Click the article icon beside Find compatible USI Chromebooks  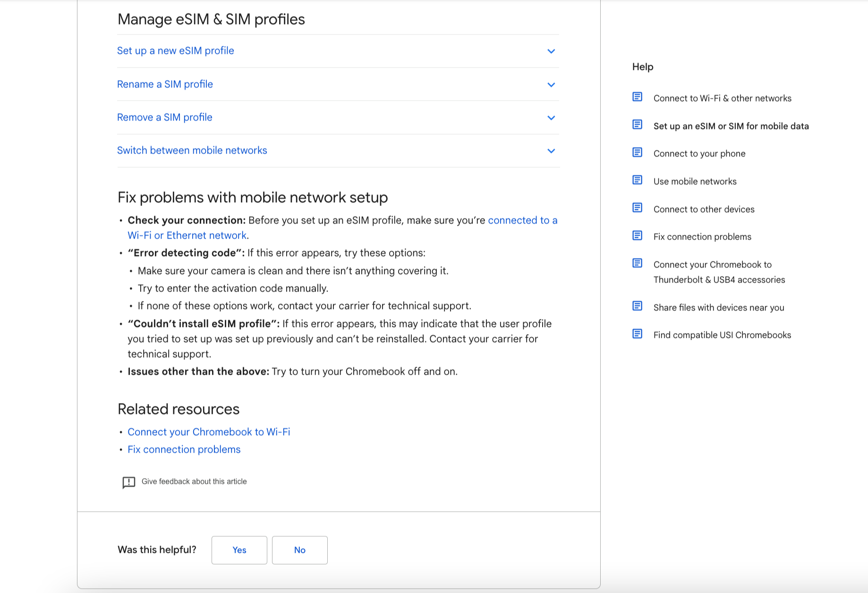pyautogui.click(x=637, y=334)
